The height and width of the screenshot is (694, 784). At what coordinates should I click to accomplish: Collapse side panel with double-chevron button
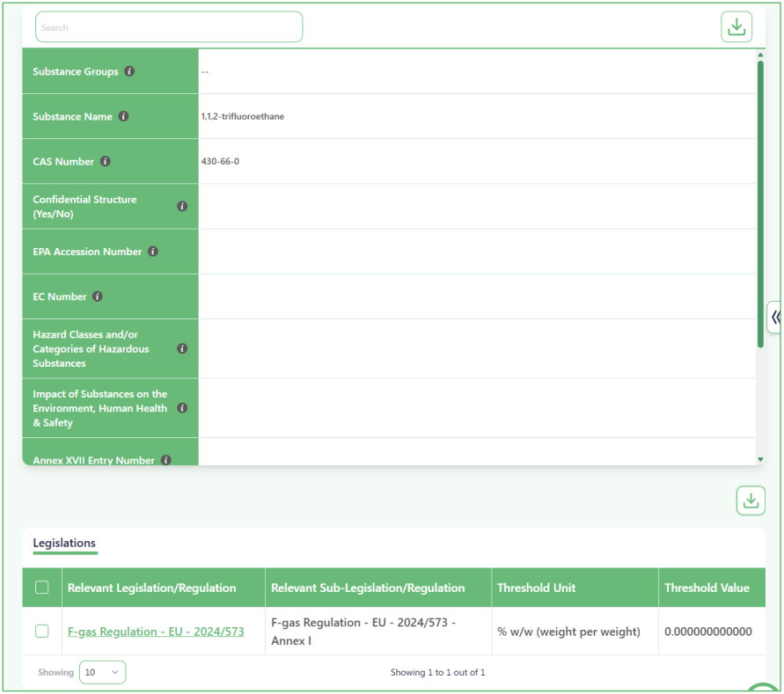(x=775, y=317)
